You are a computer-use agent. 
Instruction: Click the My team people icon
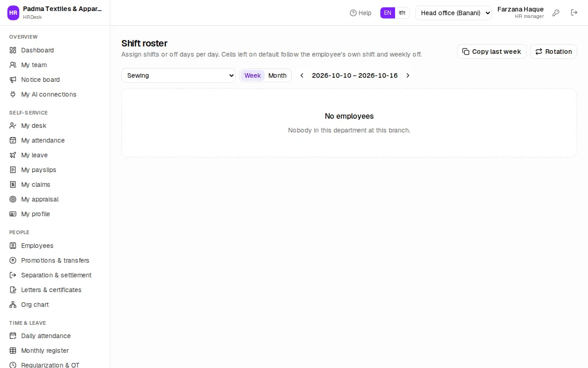pyautogui.click(x=13, y=65)
